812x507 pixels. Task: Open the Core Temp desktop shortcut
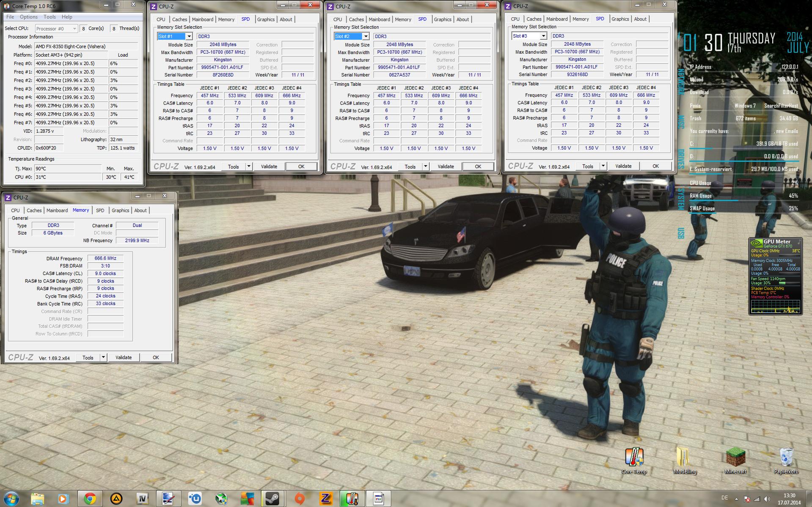pyautogui.click(x=634, y=461)
